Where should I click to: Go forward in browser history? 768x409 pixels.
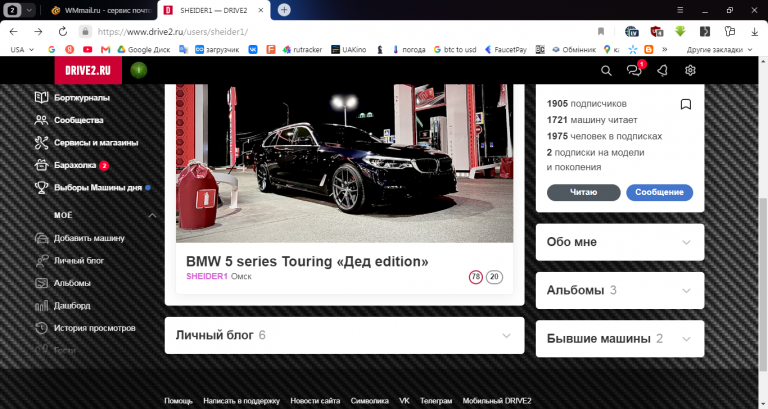(38, 32)
